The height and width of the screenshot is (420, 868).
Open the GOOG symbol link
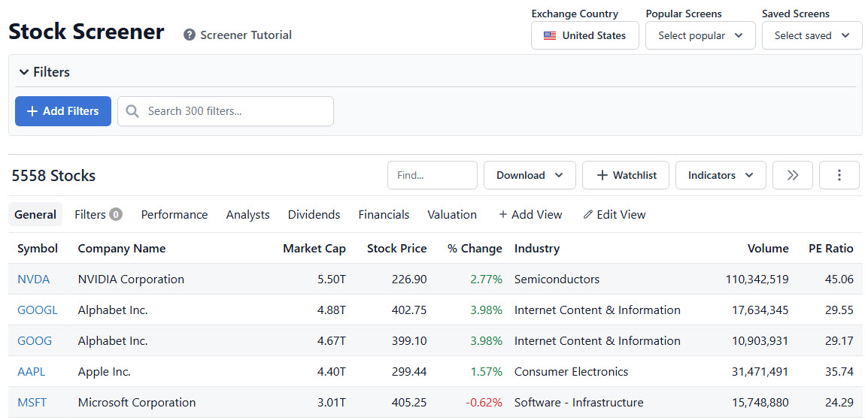[35, 341]
